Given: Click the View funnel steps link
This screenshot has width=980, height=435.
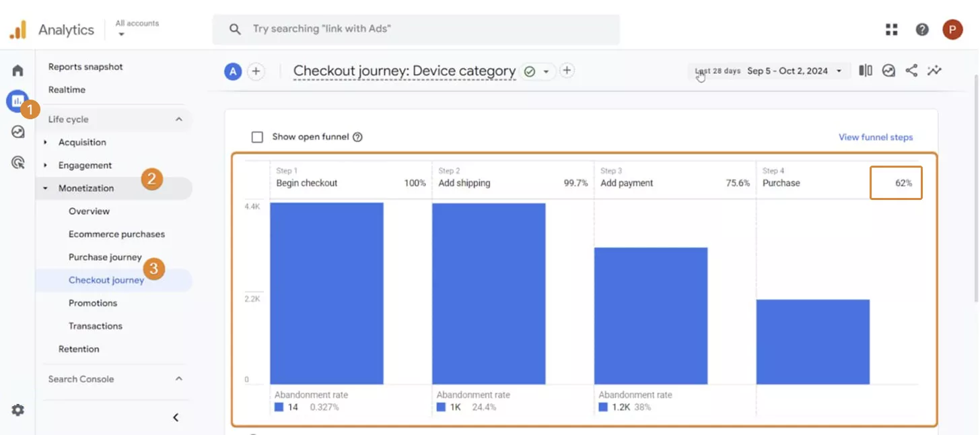Looking at the screenshot, I should tap(876, 137).
